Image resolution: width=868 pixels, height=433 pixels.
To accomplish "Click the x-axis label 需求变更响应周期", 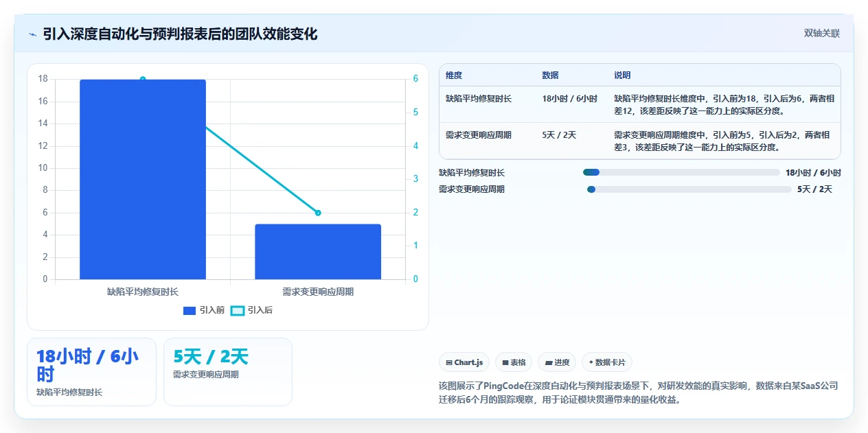I will [318, 292].
